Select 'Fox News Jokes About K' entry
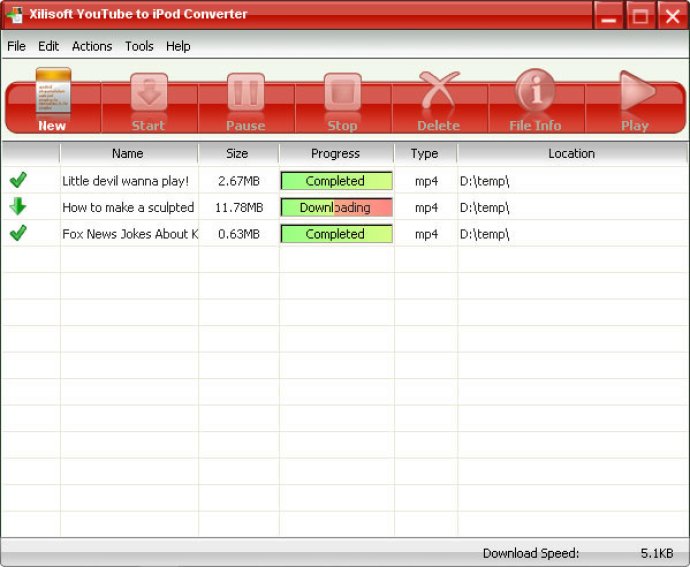 [x=130, y=234]
